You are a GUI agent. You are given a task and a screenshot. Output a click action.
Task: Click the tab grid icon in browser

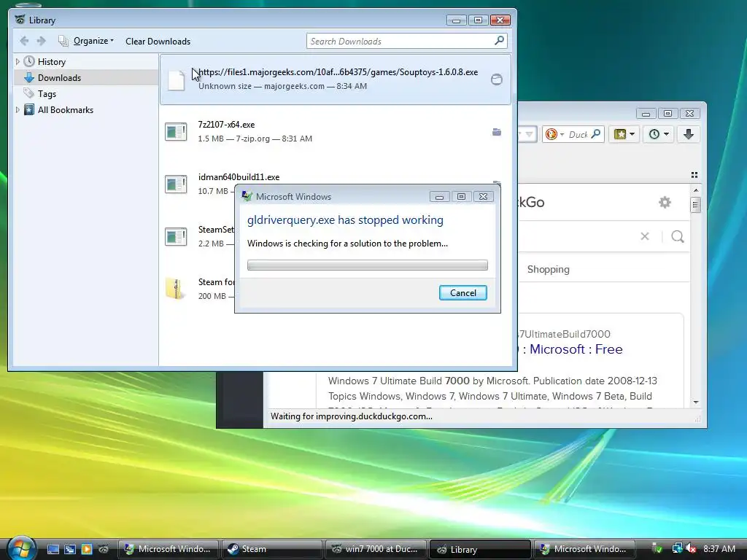pyautogui.click(x=694, y=175)
